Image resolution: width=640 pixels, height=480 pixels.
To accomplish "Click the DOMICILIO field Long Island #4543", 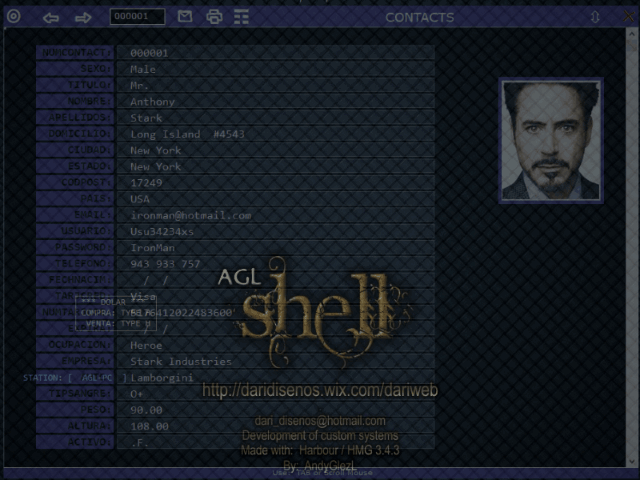I will (x=276, y=134).
